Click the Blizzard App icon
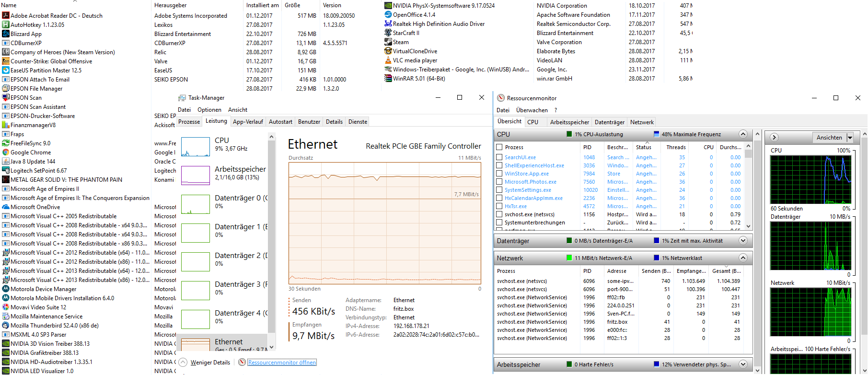The image size is (868, 375). point(6,34)
